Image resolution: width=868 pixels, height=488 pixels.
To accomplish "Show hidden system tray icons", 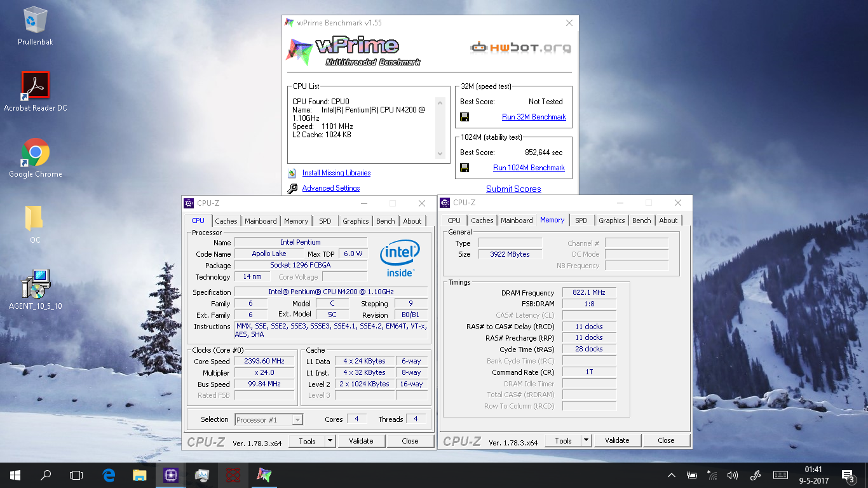I will click(x=672, y=475).
